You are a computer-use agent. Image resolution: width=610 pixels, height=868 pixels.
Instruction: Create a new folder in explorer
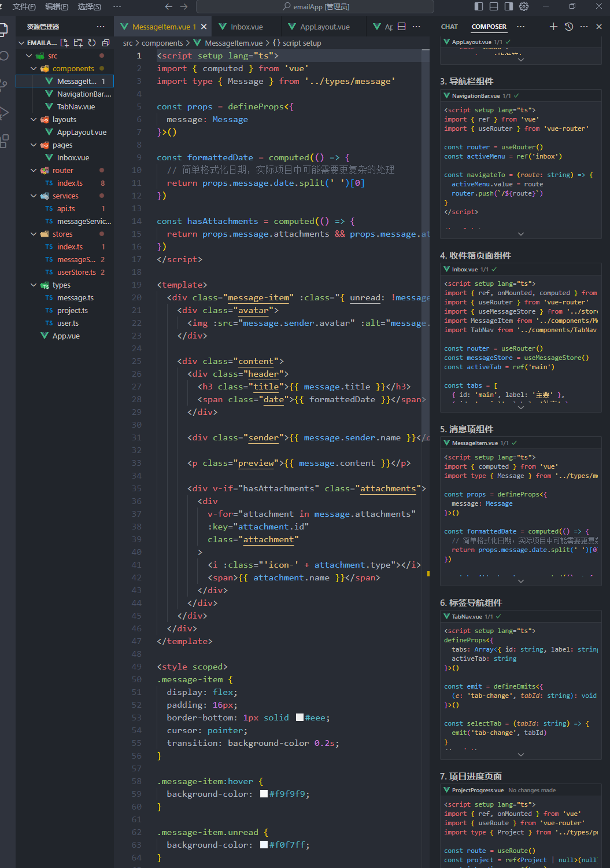coord(78,43)
